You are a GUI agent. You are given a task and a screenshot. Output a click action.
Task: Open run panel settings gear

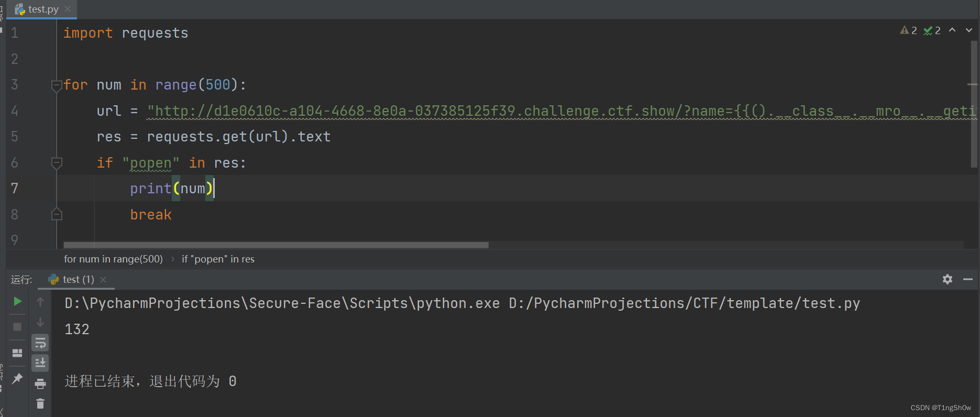[948, 279]
